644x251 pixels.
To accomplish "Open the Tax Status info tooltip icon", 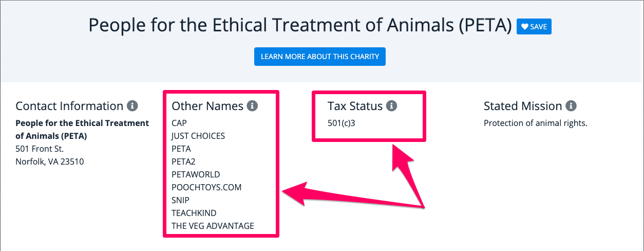I will click(x=392, y=106).
